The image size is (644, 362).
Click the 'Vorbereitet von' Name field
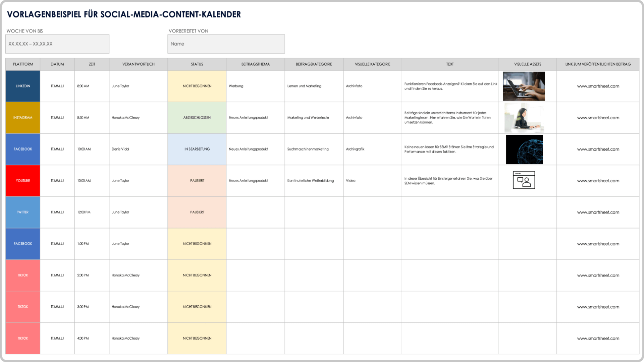[226, 44]
